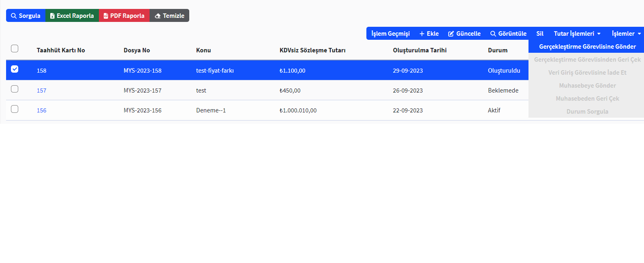Click the PDF file icon on PDF Raporla
The image size is (644, 263).
[106, 16]
